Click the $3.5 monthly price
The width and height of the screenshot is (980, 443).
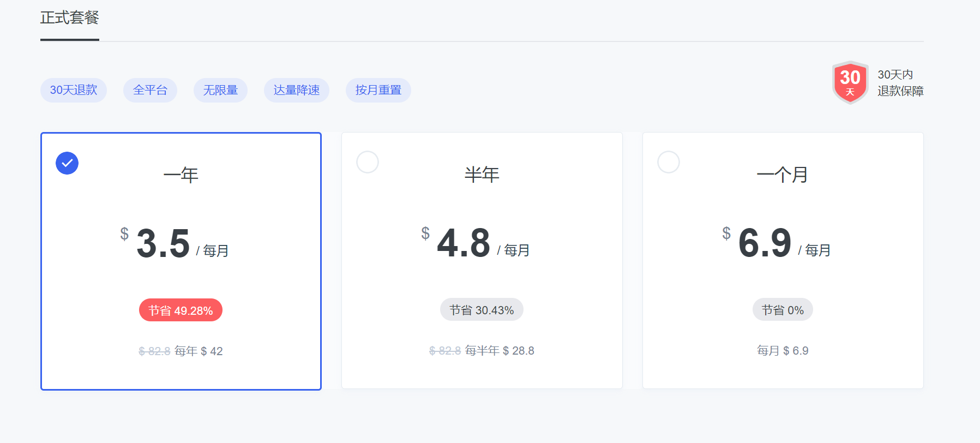pyautogui.click(x=163, y=243)
